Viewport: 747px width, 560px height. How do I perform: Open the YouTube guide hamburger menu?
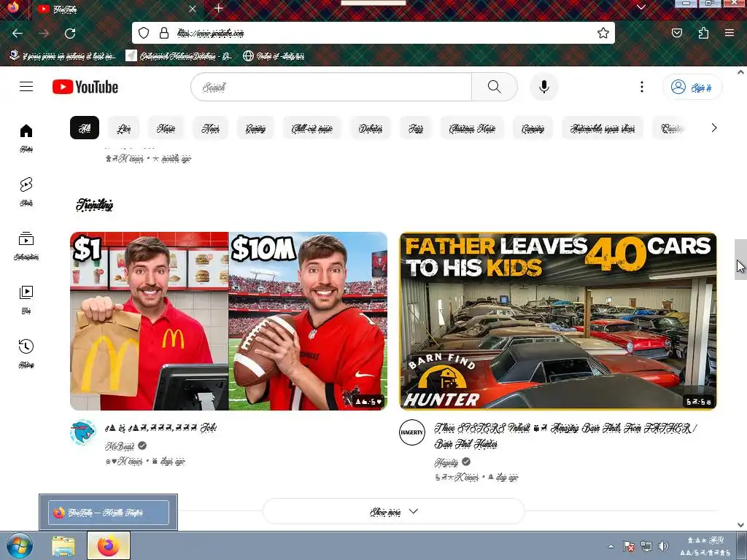[26, 87]
